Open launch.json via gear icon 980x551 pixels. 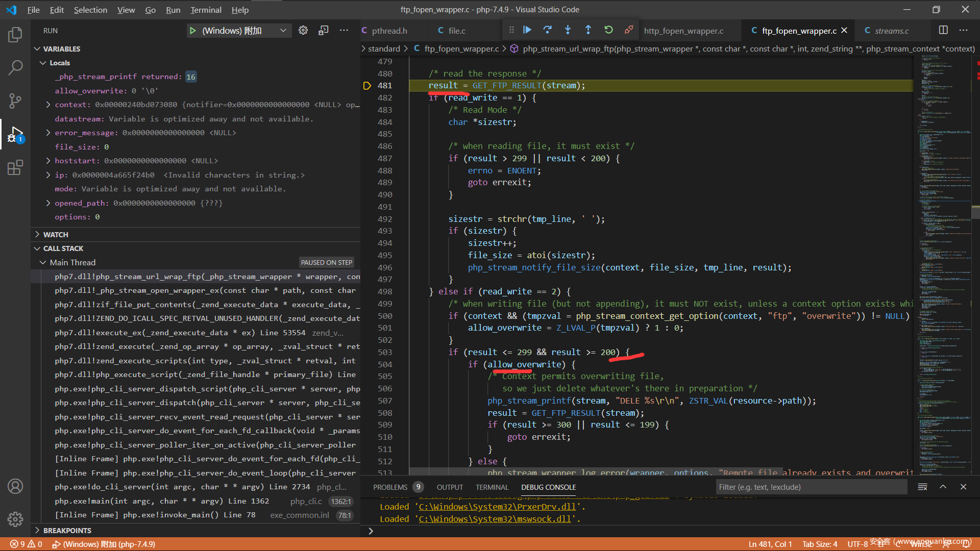303,31
